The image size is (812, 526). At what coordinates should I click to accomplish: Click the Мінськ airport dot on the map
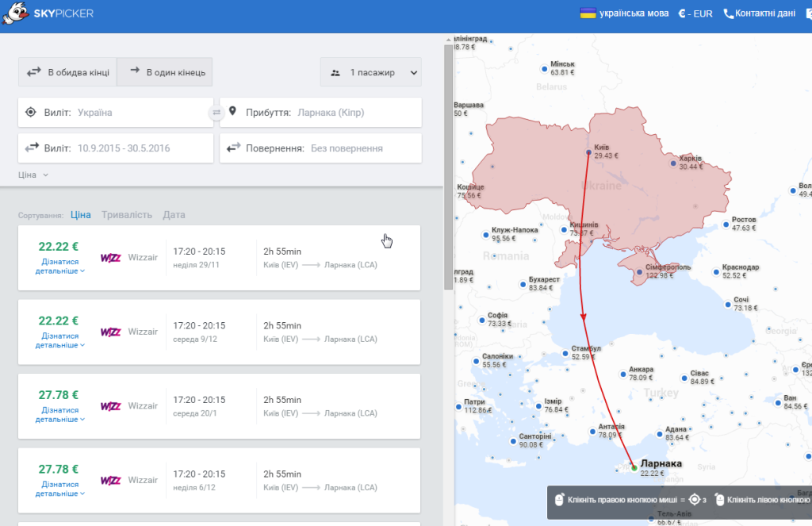(x=544, y=68)
